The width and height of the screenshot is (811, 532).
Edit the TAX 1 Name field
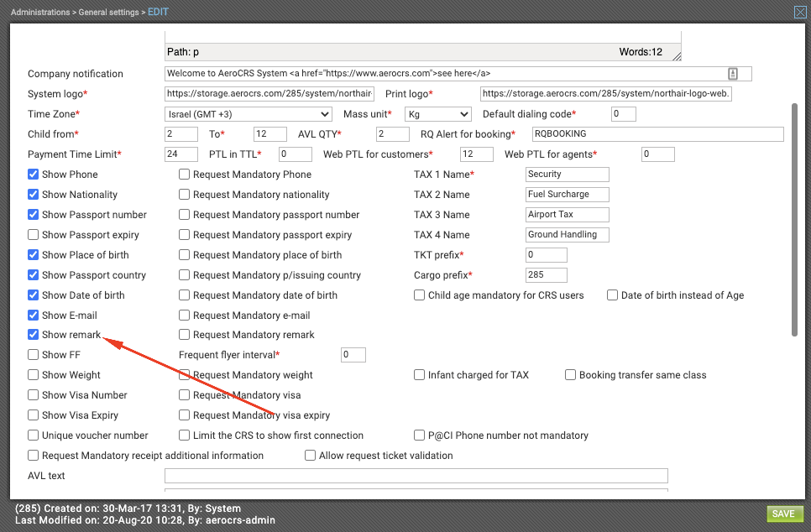point(568,175)
